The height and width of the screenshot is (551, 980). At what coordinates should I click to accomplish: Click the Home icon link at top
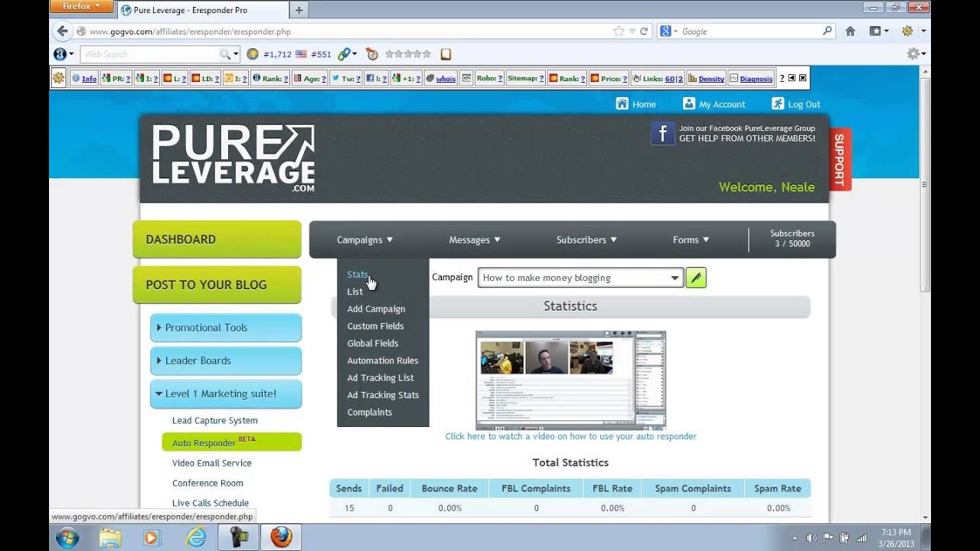(x=635, y=104)
